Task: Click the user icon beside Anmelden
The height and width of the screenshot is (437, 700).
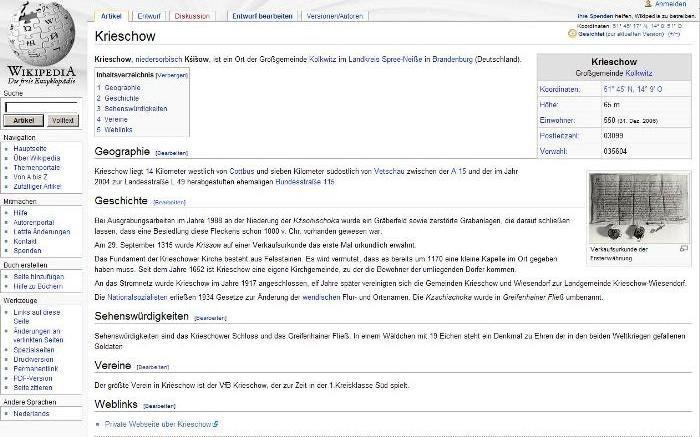Action: [x=645, y=4]
